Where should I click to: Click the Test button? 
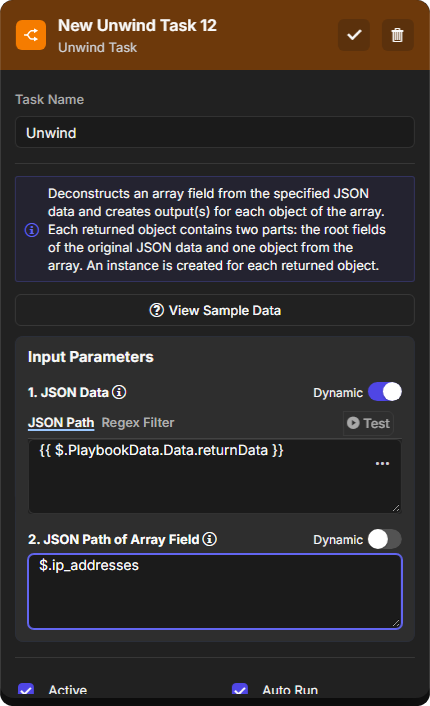coord(368,423)
